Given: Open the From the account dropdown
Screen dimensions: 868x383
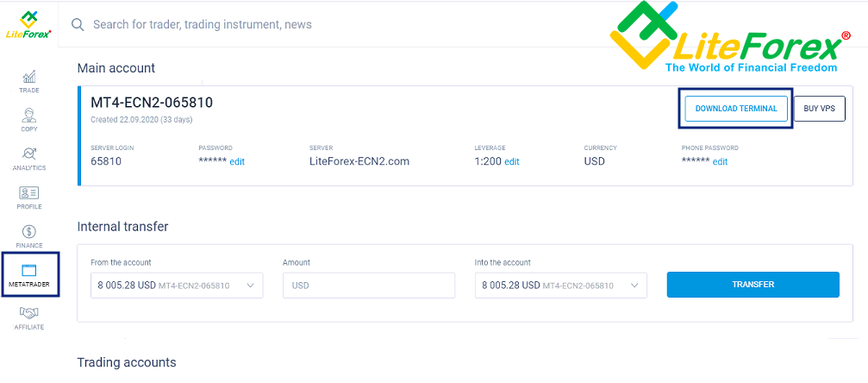Looking at the screenshot, I should [177, 286].
